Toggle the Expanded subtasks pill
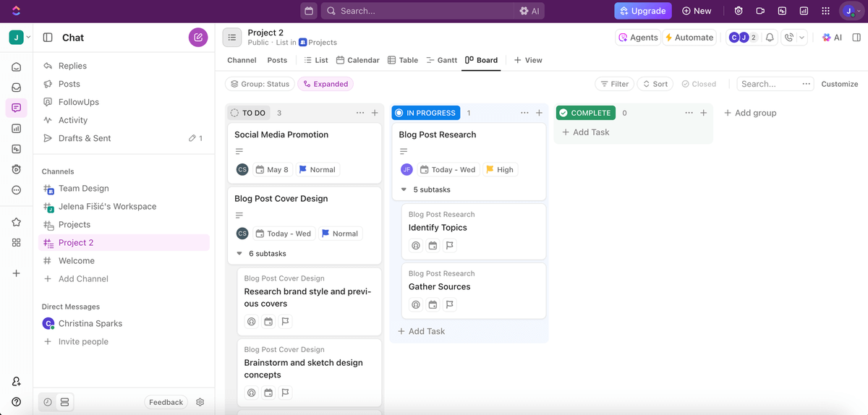This screenshot has width=868, height=415. click(325, 84)
